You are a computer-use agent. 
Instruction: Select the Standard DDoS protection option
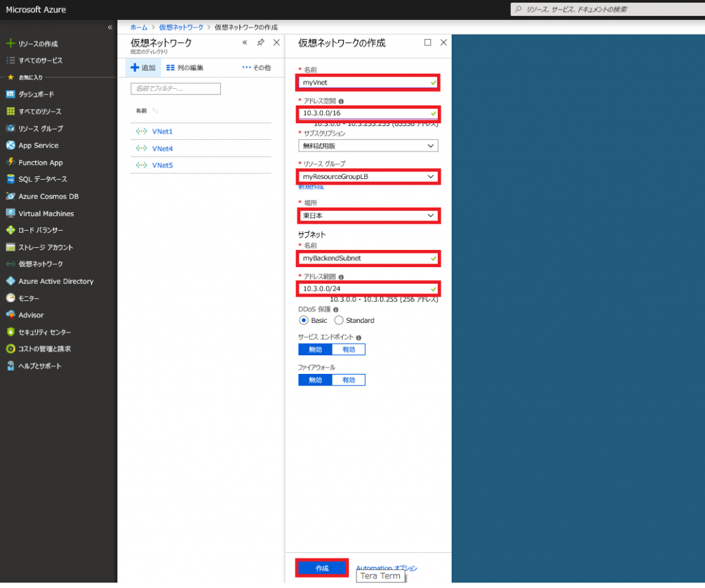[339, 320]
